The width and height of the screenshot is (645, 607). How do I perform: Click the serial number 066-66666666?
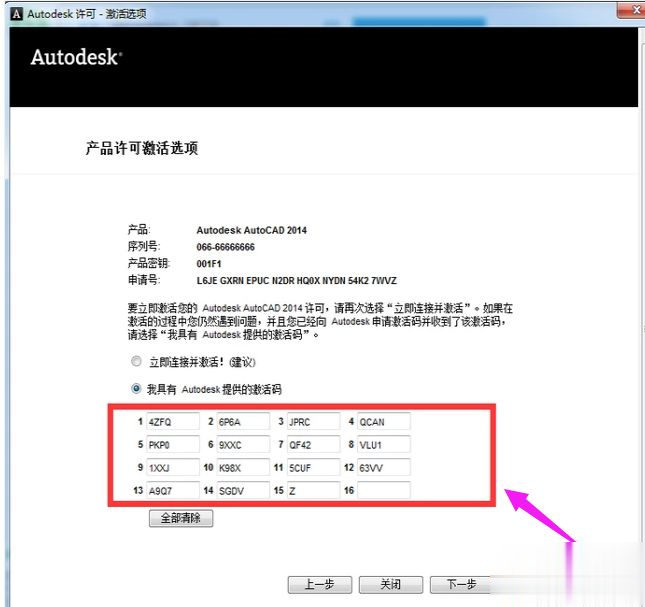225,247
